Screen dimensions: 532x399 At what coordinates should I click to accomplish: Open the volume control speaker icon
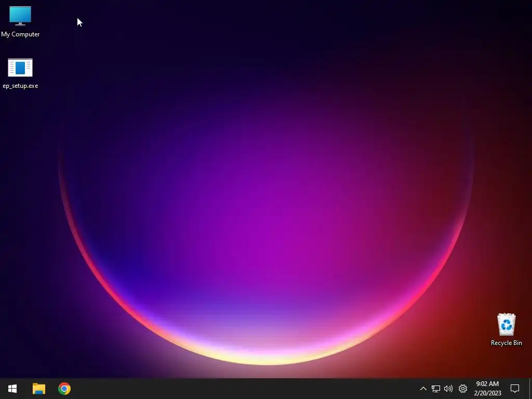tap(448, 389)
